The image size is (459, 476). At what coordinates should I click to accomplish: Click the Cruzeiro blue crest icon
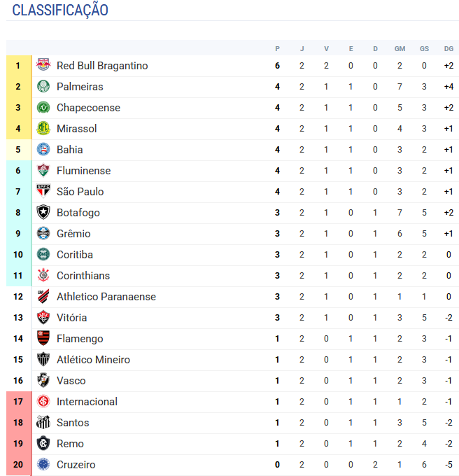pyautogui.click(x=43, y=465)
